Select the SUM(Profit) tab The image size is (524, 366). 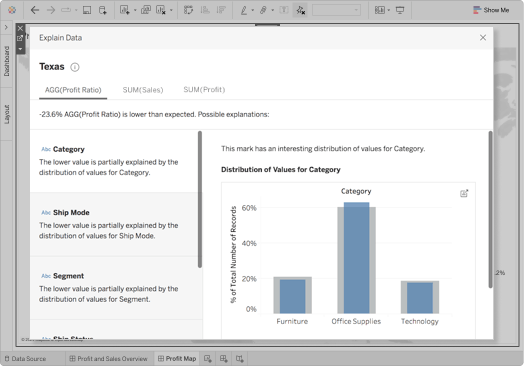point(204,90)
